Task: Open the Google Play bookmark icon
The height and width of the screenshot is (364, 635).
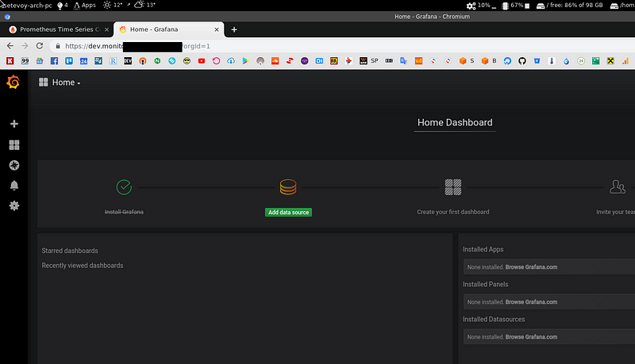Action: [245, 60]
